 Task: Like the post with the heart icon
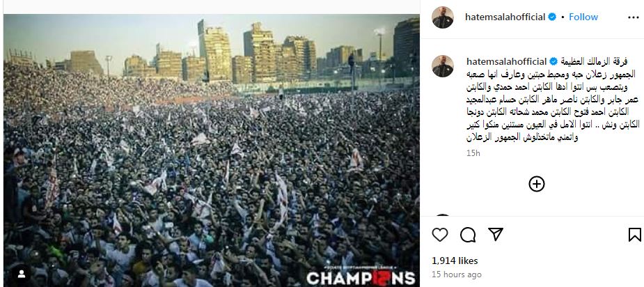[x=440, y=234]
